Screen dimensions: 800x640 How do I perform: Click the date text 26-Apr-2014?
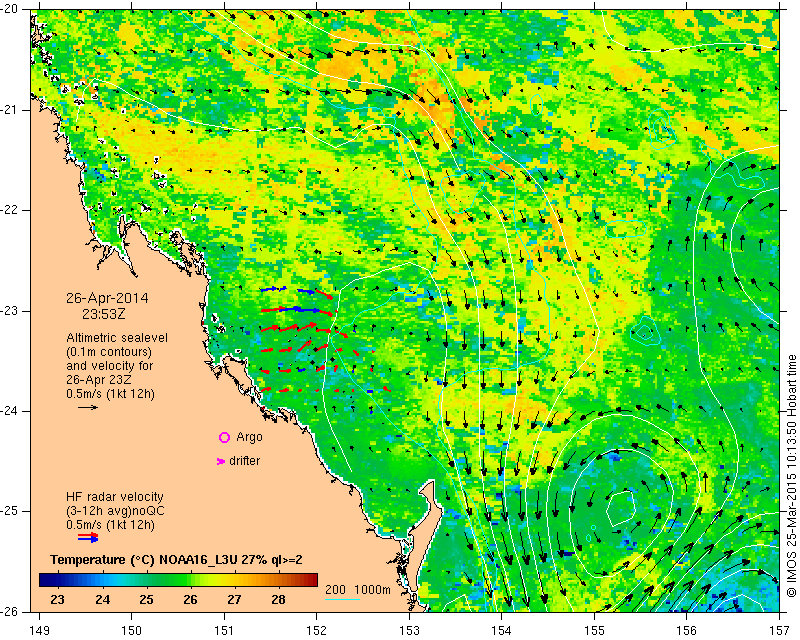coord(107,298)
